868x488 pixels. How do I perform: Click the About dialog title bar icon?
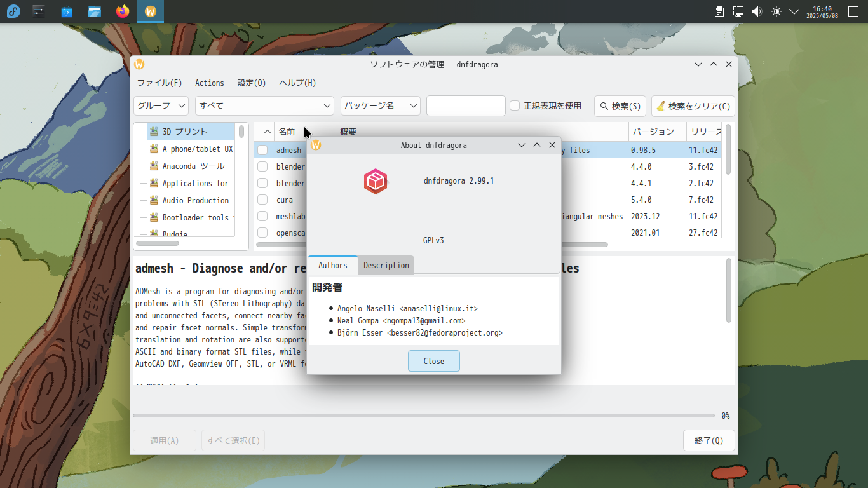316,145
